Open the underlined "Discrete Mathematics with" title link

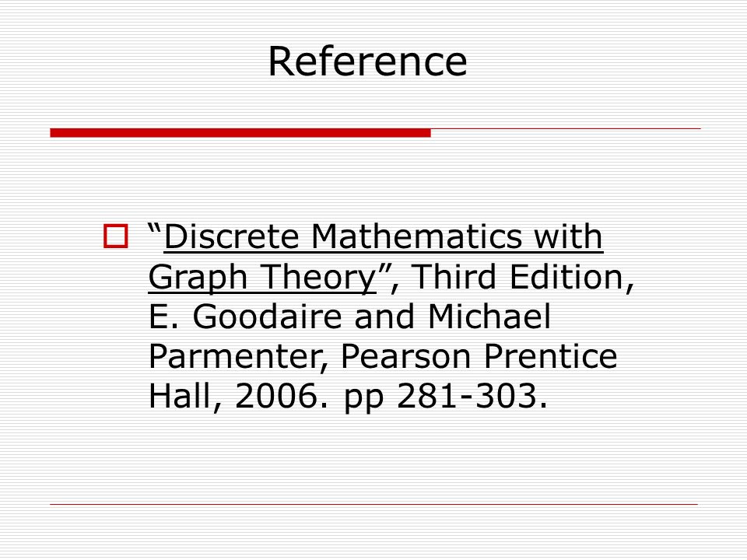[x=384, y=236]
